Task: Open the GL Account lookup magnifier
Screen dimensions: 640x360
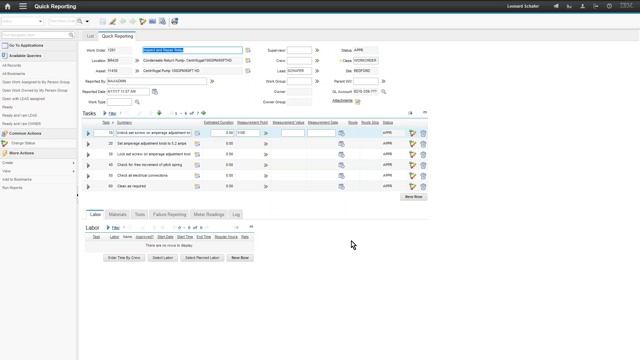Action: click(384, 92)
